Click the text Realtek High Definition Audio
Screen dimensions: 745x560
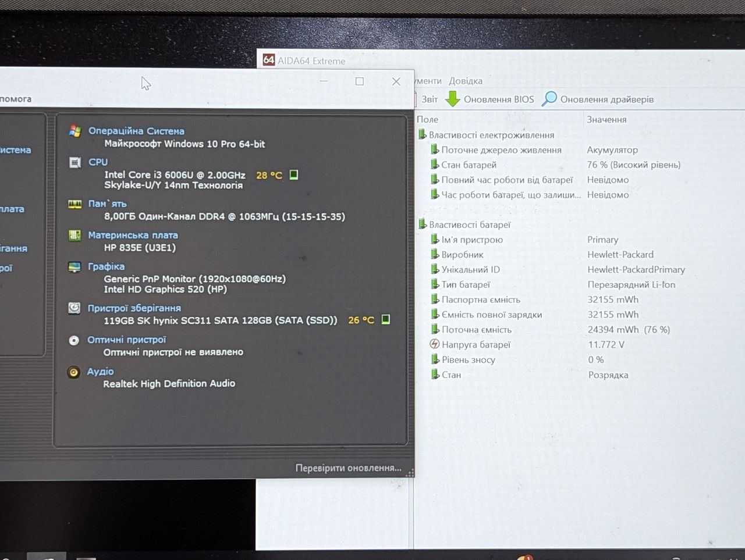click(169, 383)
